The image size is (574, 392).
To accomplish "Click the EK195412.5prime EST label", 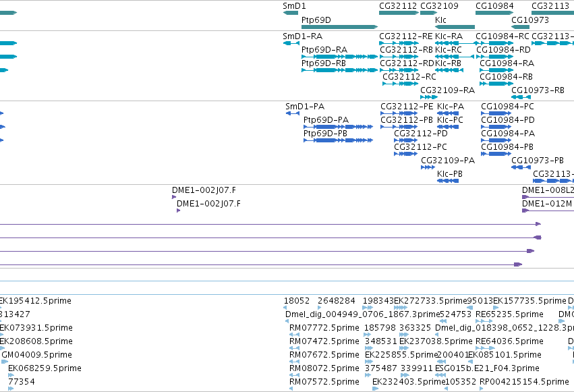I will click(x=36, y=301).
